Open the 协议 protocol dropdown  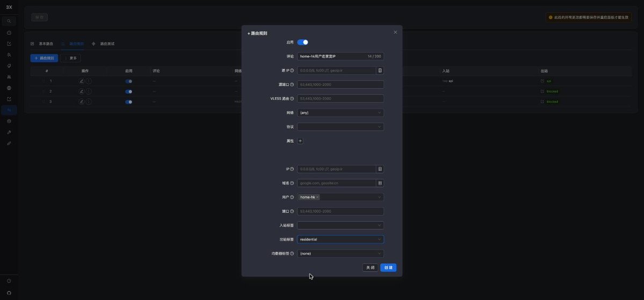point(341,127)
